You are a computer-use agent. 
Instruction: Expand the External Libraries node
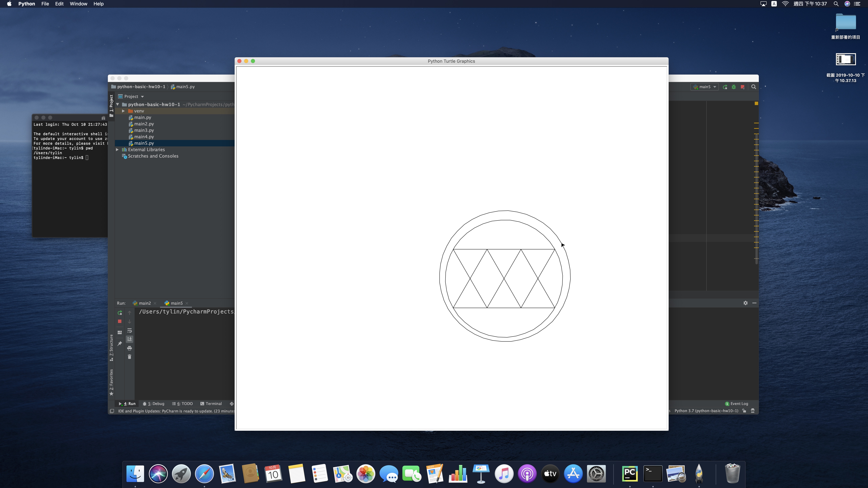(117, 149)
